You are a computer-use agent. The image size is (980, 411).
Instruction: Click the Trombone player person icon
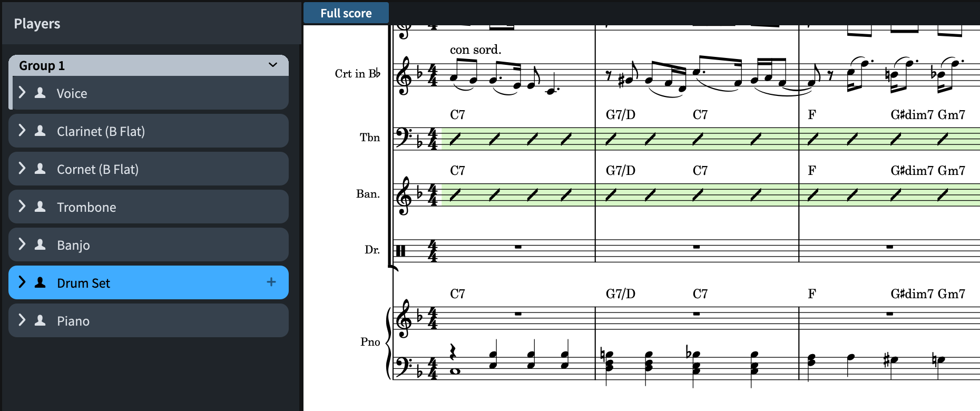click(x=40, y=207)
